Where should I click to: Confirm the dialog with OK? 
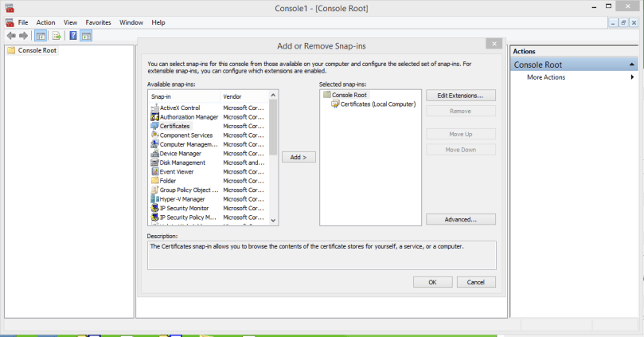(432, 282)
